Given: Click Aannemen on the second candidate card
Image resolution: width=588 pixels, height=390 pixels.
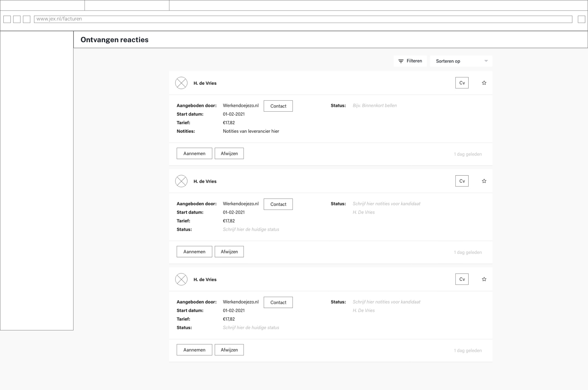Looking at the screenshot, I should tap(194, 251).
